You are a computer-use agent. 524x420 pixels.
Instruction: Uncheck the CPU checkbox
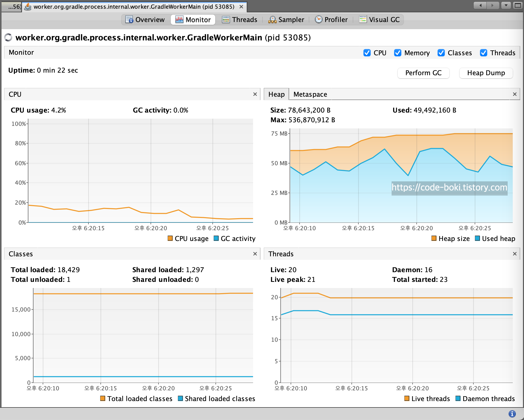click(367, 53)
